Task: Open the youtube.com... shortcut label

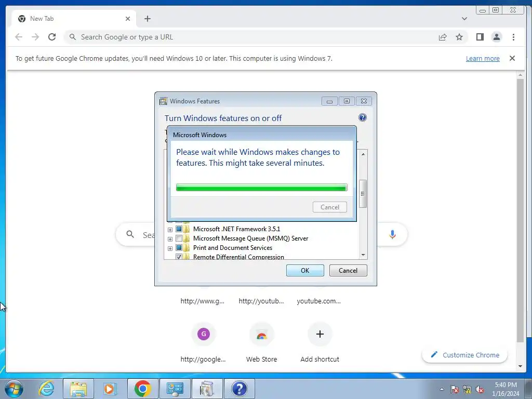Action: pos(318,301)
